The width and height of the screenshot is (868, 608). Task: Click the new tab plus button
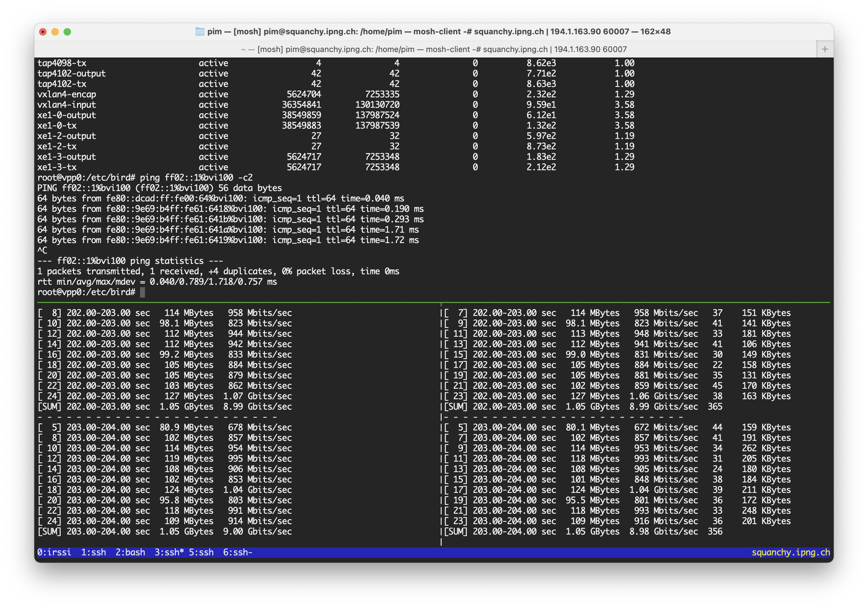(x=825, y=49)
